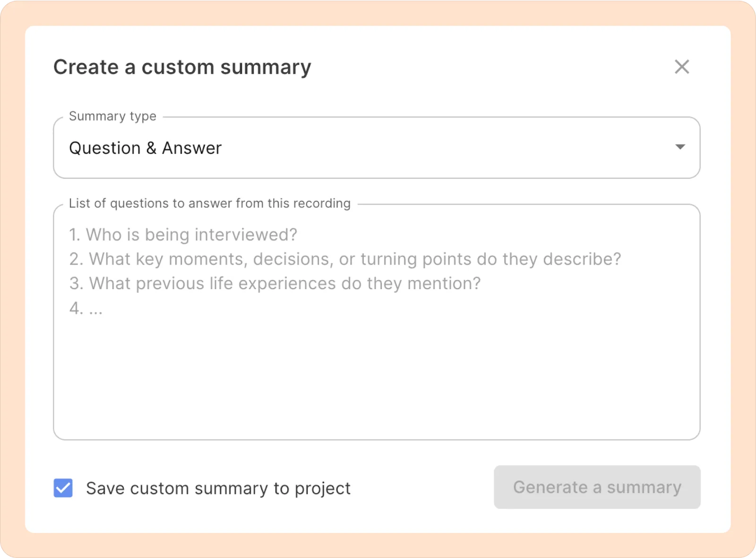This screenshot has height=558, width=756.
Task: Click the '4. ...' placeholder line
Action: tap(86, 309)
